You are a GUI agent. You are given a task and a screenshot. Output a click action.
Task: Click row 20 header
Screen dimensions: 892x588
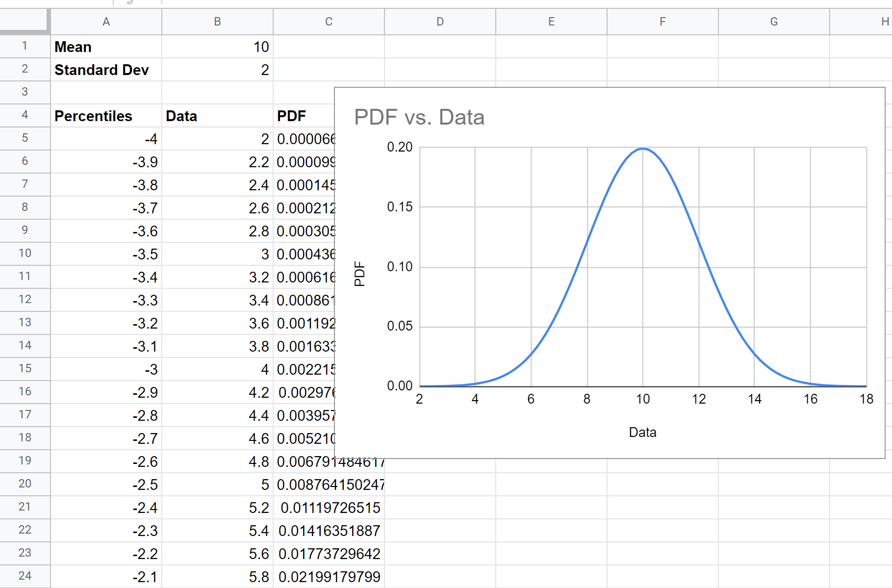point(25,484)
